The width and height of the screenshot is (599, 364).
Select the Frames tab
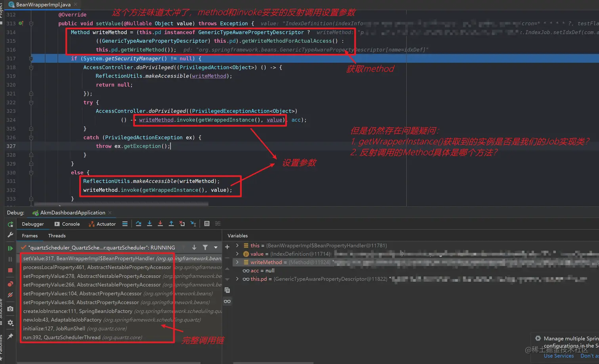(30, 236)
